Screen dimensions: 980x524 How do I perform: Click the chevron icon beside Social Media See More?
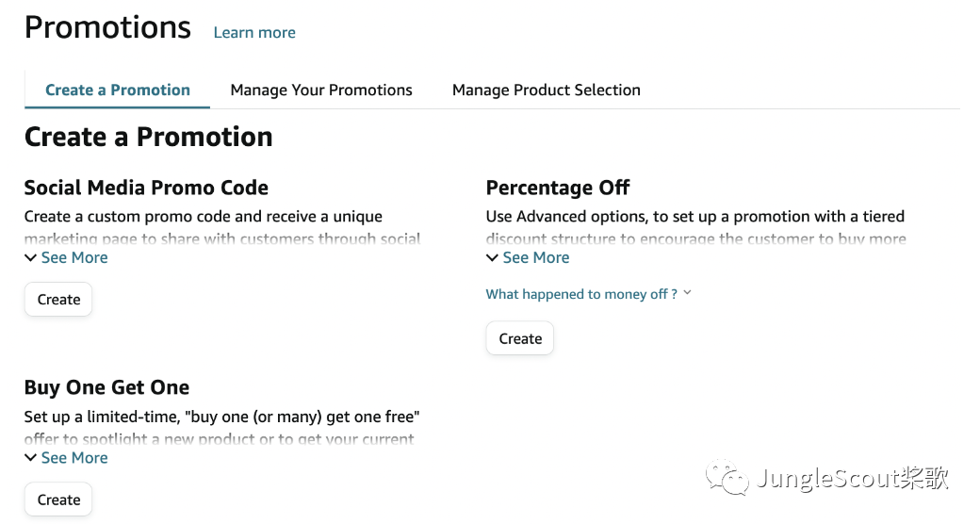click(x=31, y=257)
